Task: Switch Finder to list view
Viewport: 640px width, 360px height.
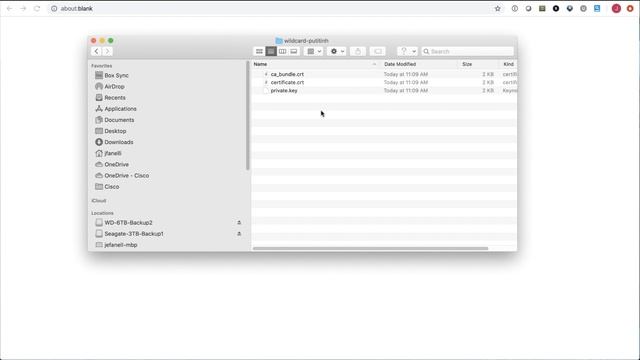Action: pyautogui.click(x=271, y=51)
